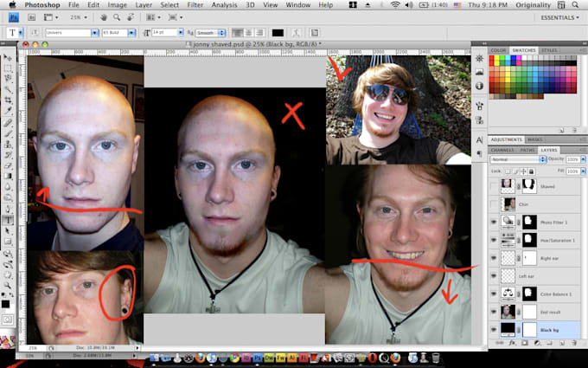Hide the Left ear layer
Viewport: 588px width, 368px height.
[x=494, y=276]
